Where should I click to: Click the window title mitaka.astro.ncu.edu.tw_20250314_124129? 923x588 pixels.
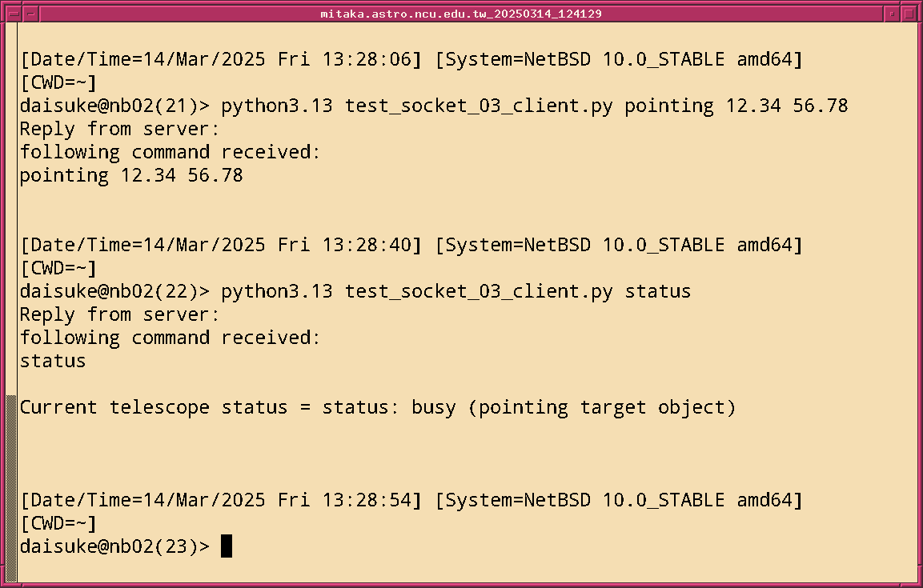[x=461, y=14]
